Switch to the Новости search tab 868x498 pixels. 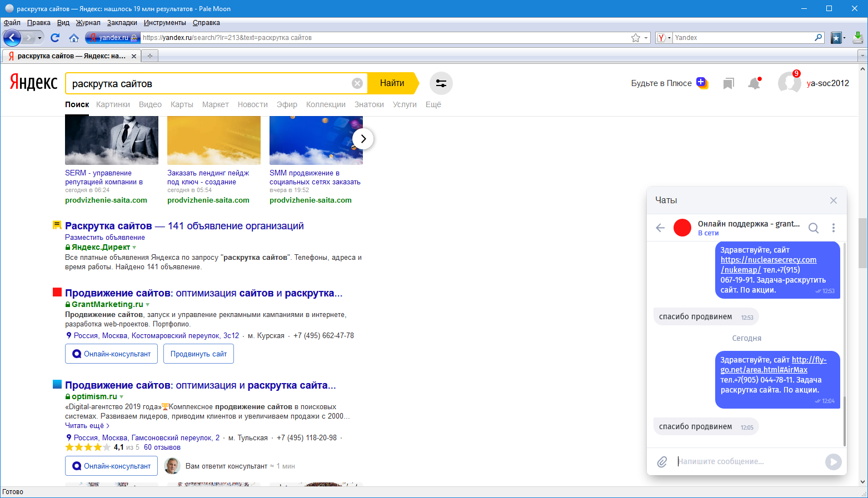253,104
